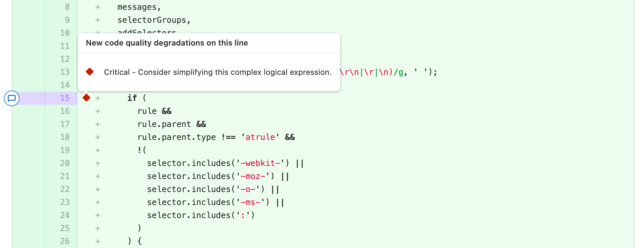644x248 pixels.
Task: Click the red diamond degradation marker in the gutter
Action: [86, 97]
